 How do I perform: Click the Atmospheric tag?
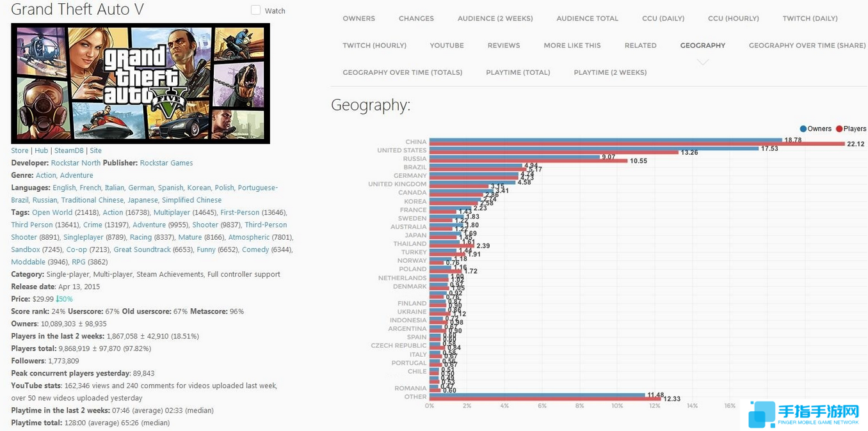249,237
